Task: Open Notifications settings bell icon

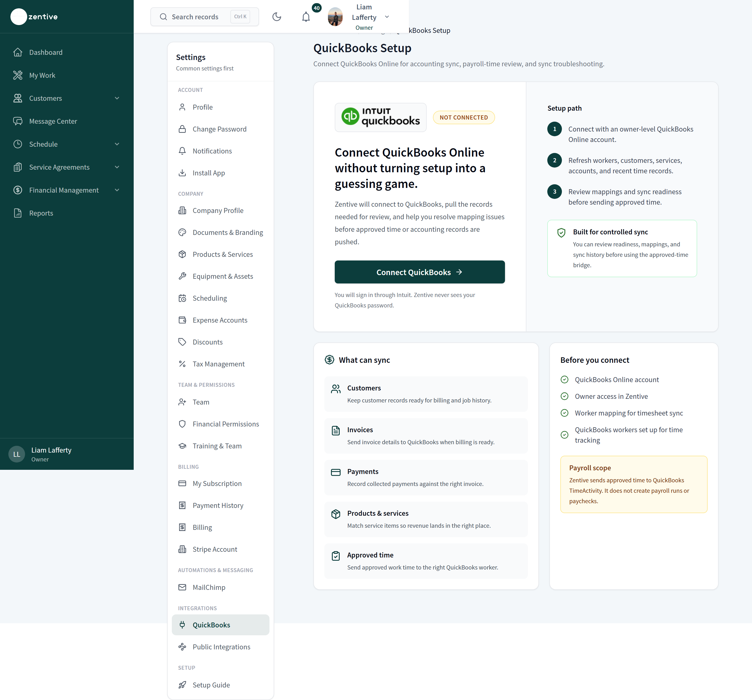Action: (x=182, y=151)
